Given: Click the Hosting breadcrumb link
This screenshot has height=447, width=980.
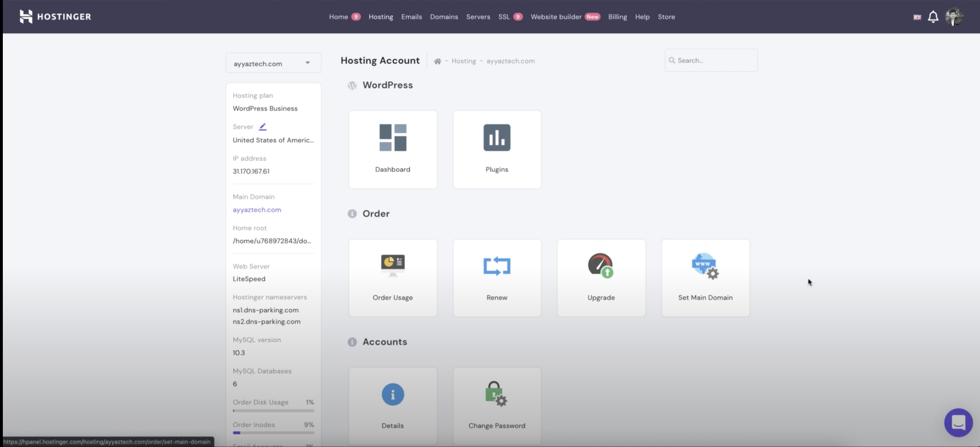Looking at the screenshot, I should pos(463,61).
